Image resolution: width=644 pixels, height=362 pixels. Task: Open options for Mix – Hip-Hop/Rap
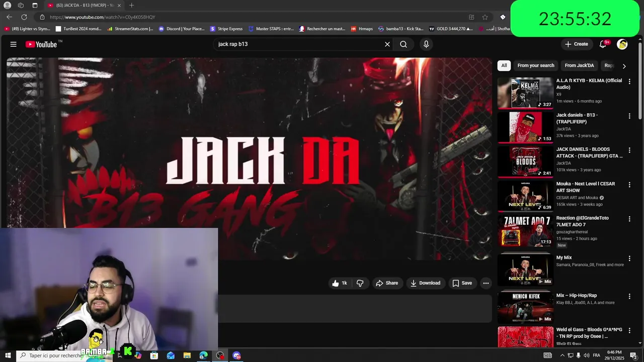pos(629,297)
